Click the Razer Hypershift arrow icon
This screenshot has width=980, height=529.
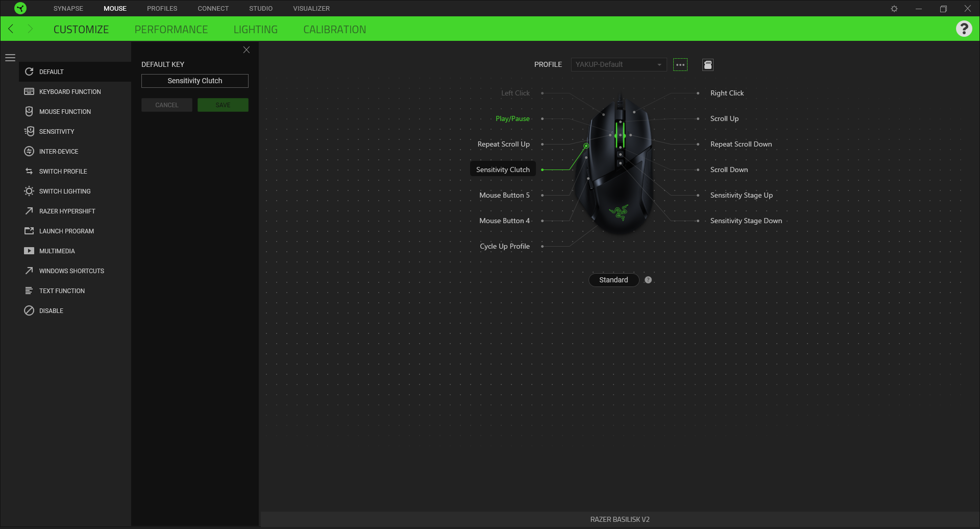coord(29,211)
